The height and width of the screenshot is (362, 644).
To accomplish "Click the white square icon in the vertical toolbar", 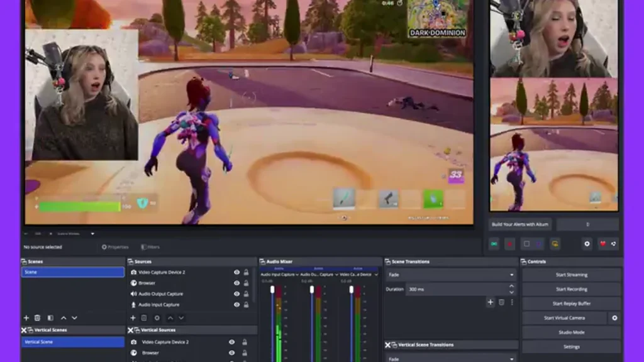I will point(526,244).
